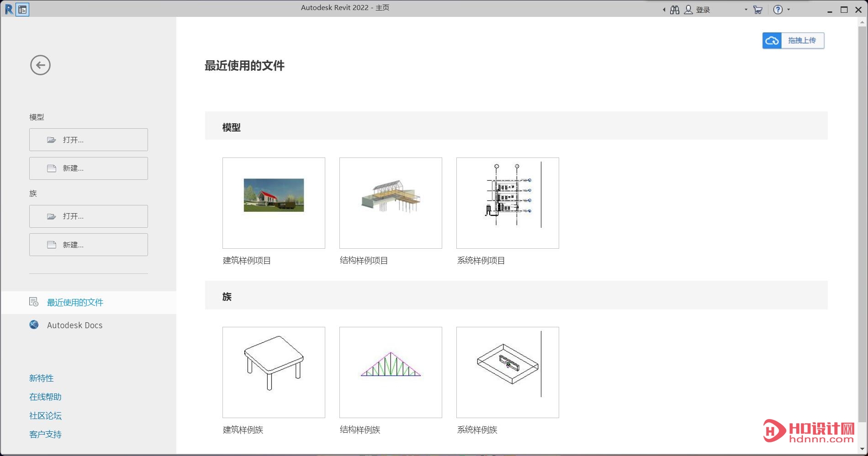The height and width of the screenshot is (456, 868).
Task: Open the binoculars search icon
Action: [x=675, y=10]
